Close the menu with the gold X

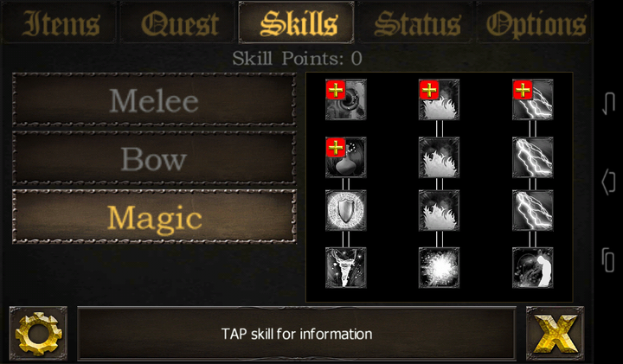click(x=555, y=334)
